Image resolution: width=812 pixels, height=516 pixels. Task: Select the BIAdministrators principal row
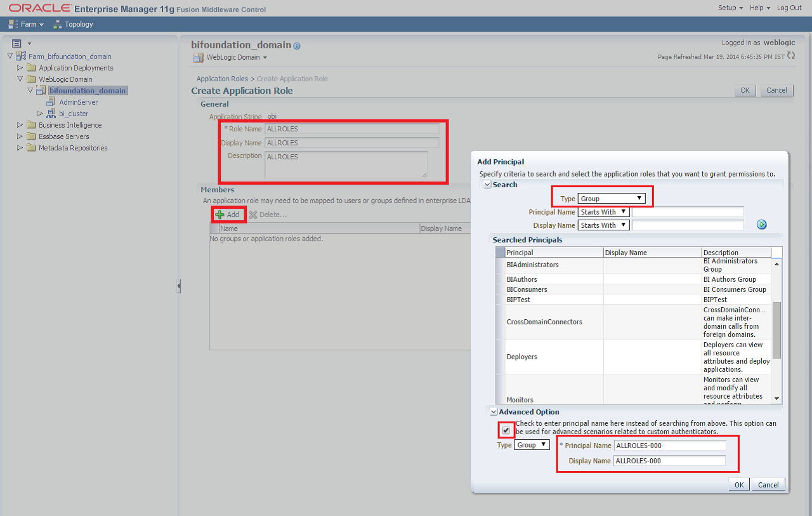click(x=633, y=265)
